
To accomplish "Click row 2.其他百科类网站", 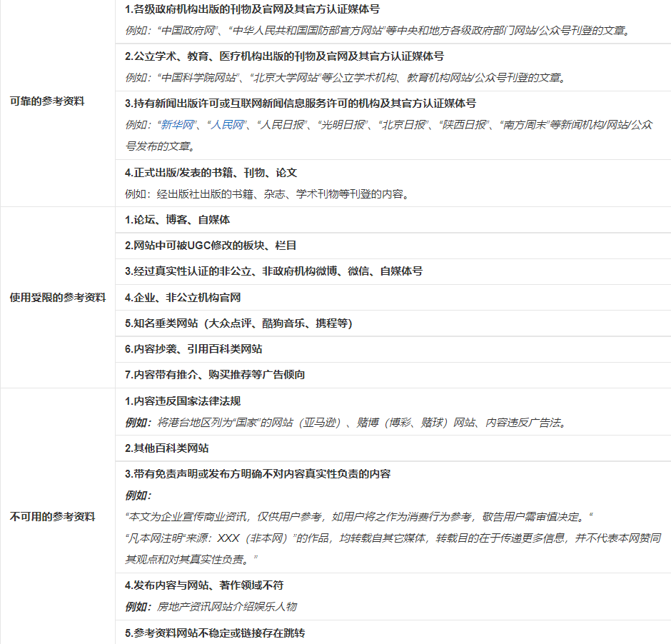I will (393, 448).
